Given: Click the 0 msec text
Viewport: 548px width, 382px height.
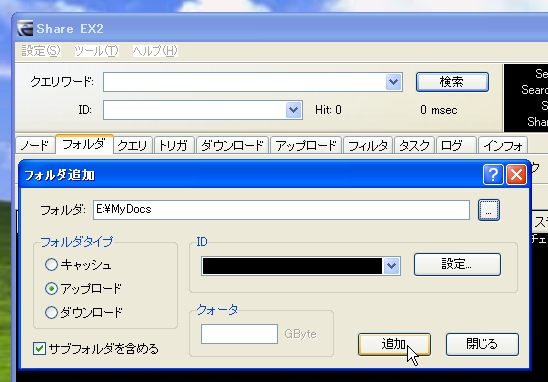Looking at the screenshot, I should tap(439, 110).
